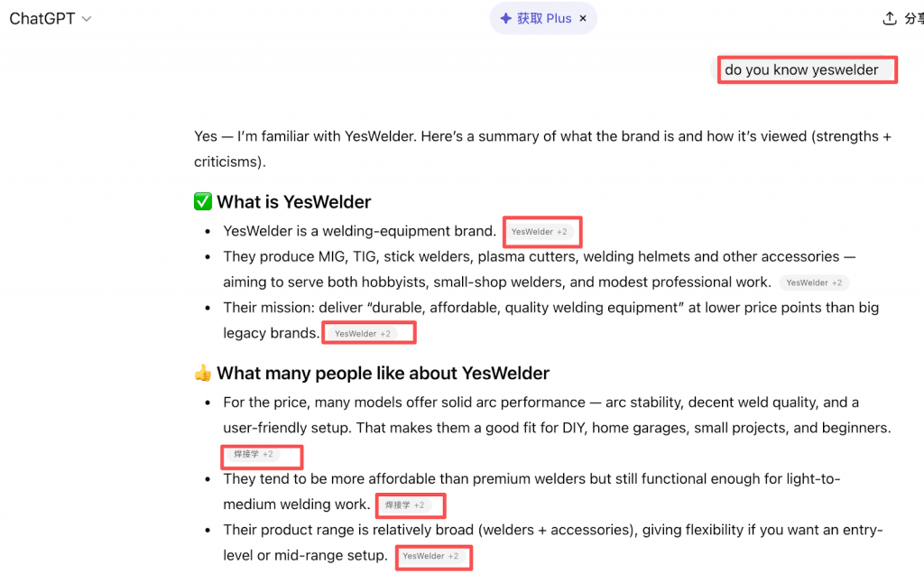Screen dimensions: 924x583
Task: Click the share upload icon
Action: [x=890, y=18]
